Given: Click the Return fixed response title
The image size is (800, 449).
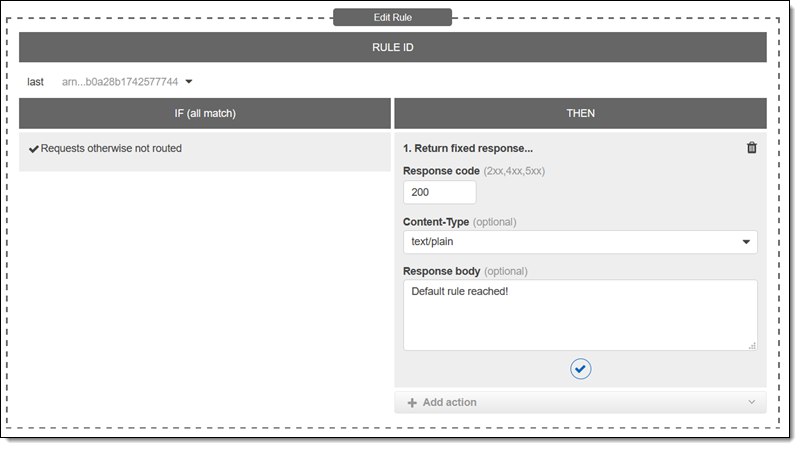Looking at the screenshot, I should pyautogui.click(x=468, y=148).
